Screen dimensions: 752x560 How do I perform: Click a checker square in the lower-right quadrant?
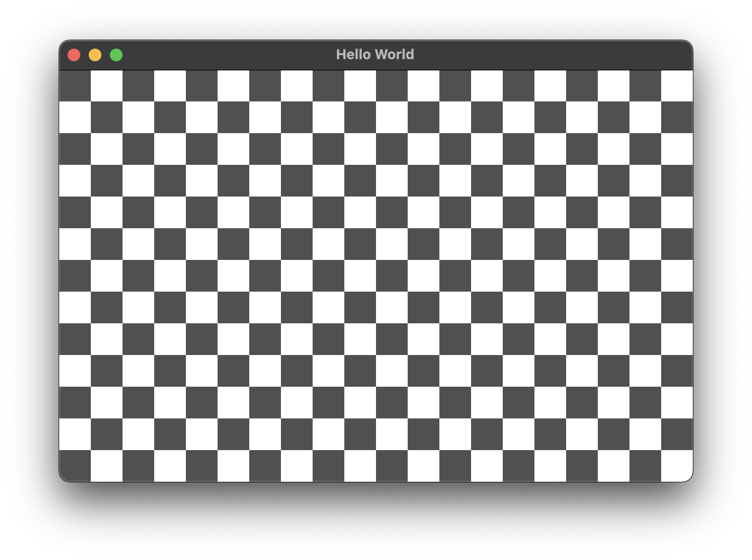tap(549, 370)
